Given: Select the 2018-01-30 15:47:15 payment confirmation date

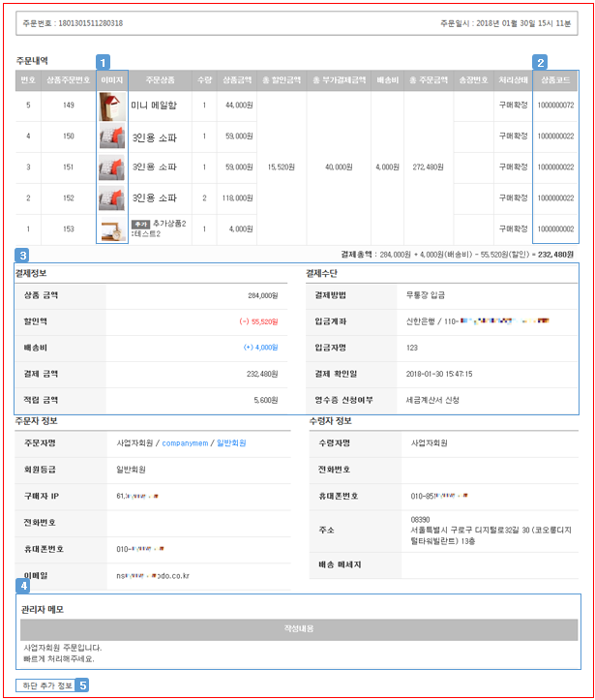Looking at the screenshot, I should 439,374.
